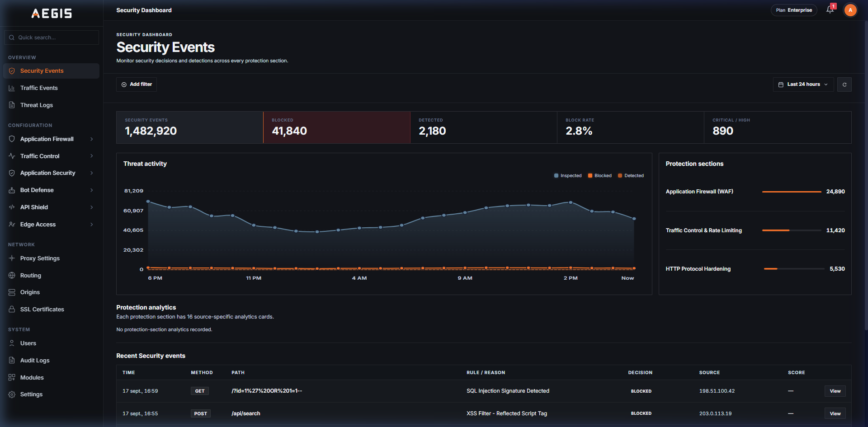Viewport: 868px width, 427px height.
Task: Click the Add filter button
Action: tap(137, 84)
